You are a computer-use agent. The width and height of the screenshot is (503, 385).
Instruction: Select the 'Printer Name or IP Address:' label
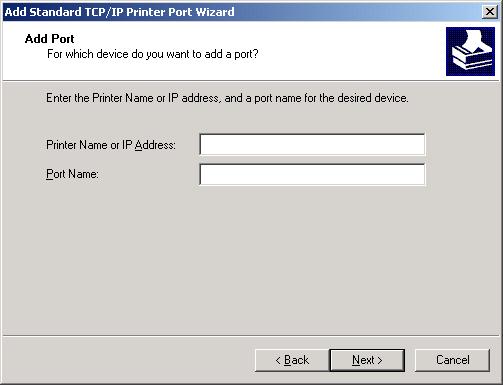pyautogui.click(x=111, y=145)
